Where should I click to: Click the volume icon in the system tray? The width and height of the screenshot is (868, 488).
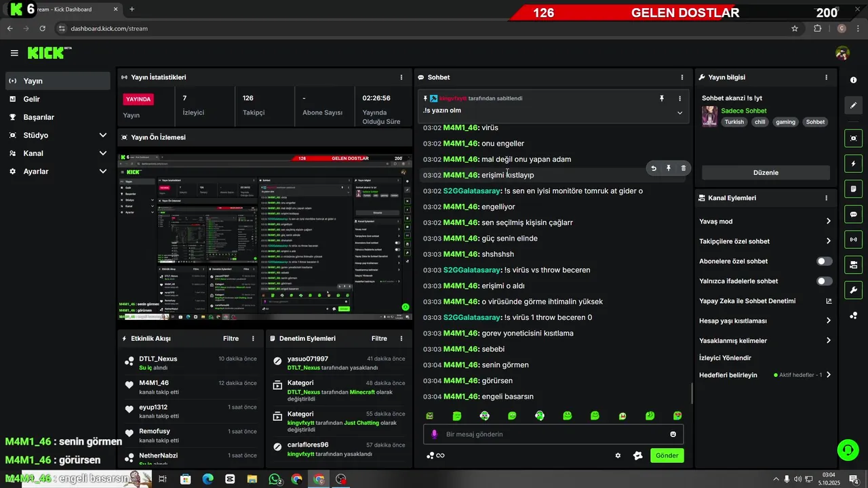pyautogui.click(x=797, y=479)
